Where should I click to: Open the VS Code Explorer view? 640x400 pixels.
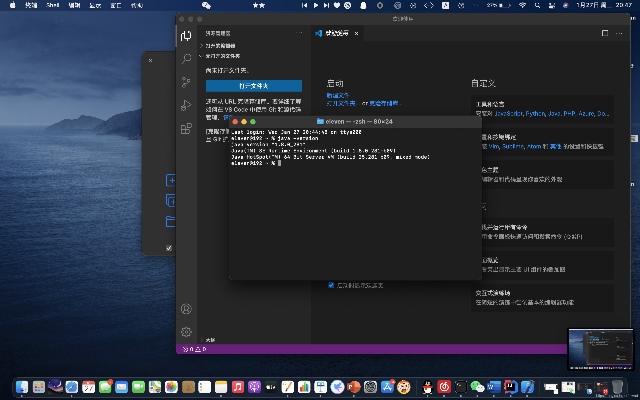tap(186, 36)
